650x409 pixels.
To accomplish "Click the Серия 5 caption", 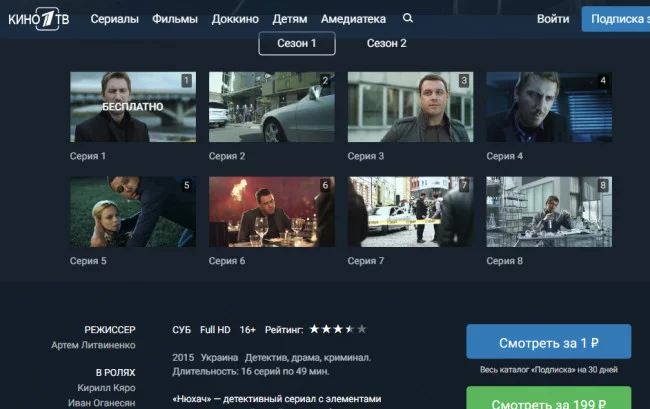I will click(x=88, y=261).
